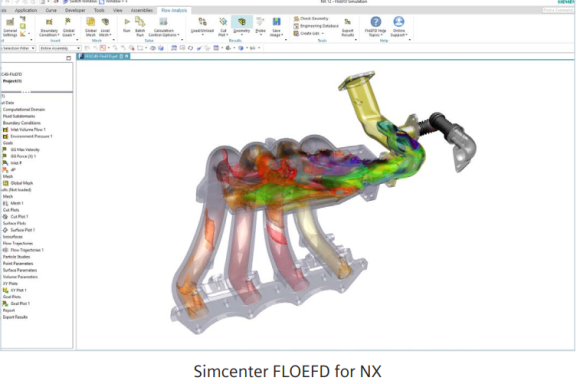
Task: Select Volume Parameters in the tree
Action: click(x=20, y=277)
